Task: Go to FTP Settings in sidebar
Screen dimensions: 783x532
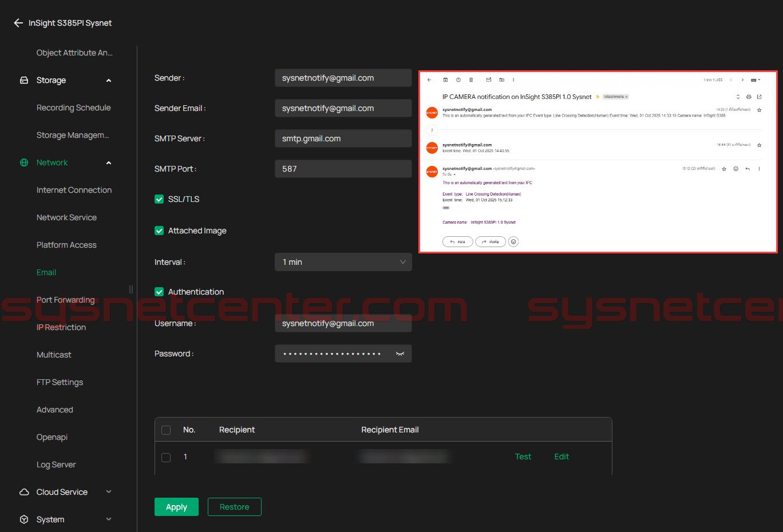Action: pos(60,382)
